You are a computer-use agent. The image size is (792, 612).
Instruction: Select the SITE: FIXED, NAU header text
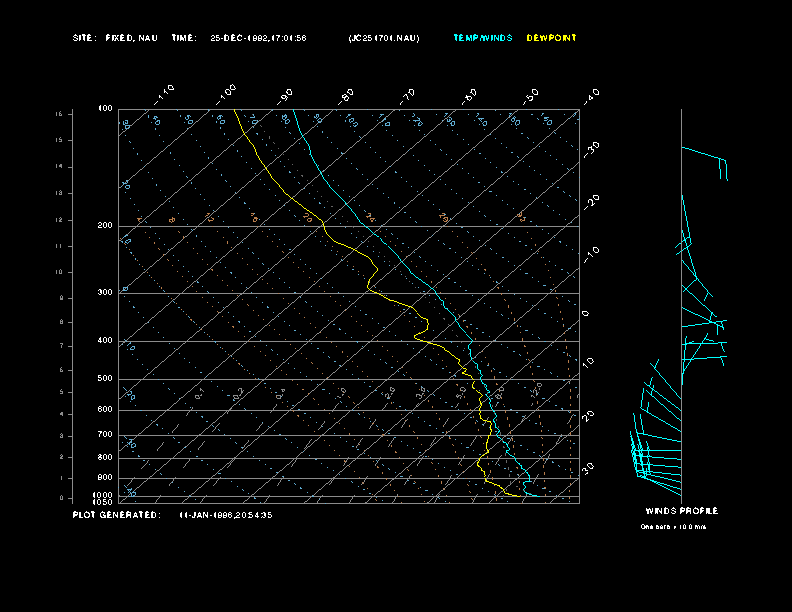[x=115, y=38]
